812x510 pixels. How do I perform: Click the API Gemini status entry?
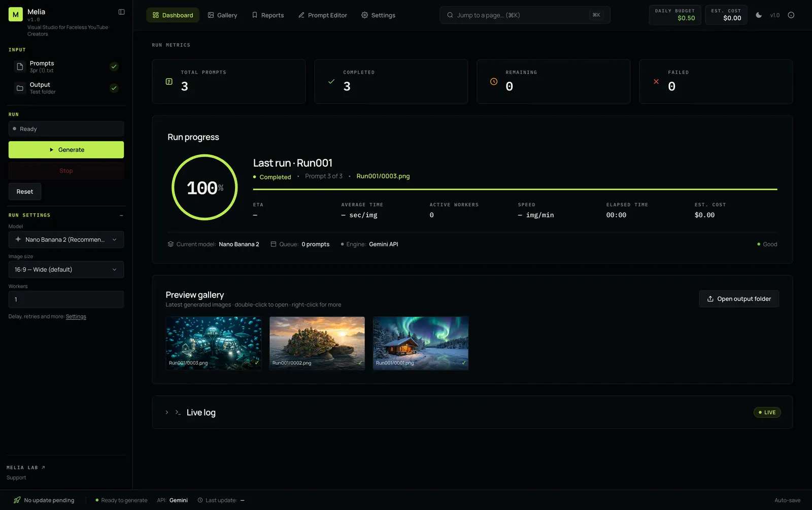pos(172,500)
